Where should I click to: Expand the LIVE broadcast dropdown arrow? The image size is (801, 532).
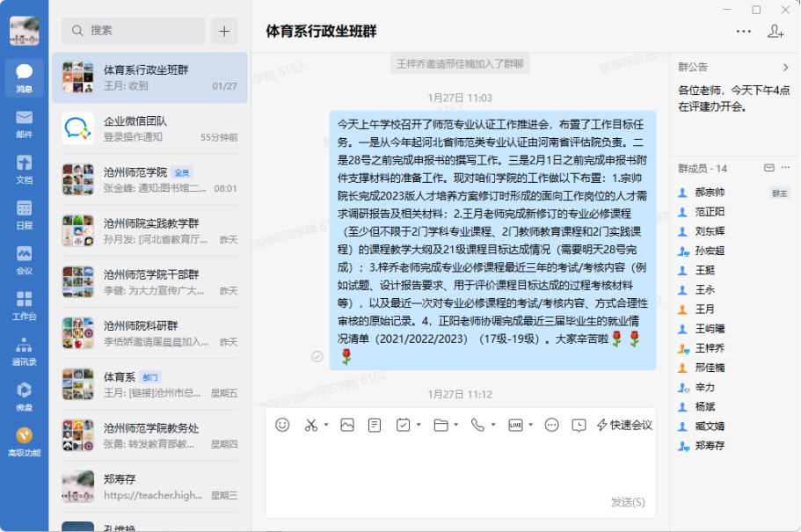point(531,425)
